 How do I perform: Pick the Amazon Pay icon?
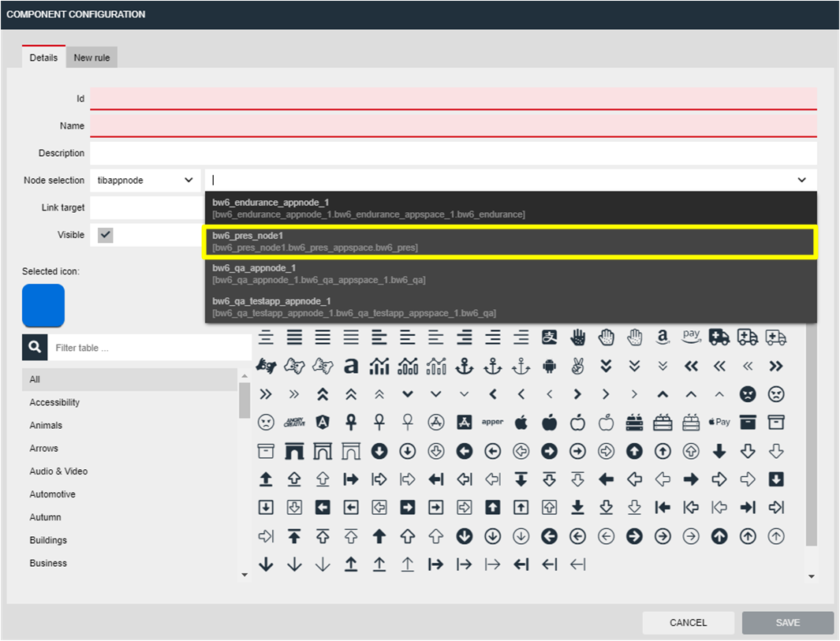(x=691, y=337)
